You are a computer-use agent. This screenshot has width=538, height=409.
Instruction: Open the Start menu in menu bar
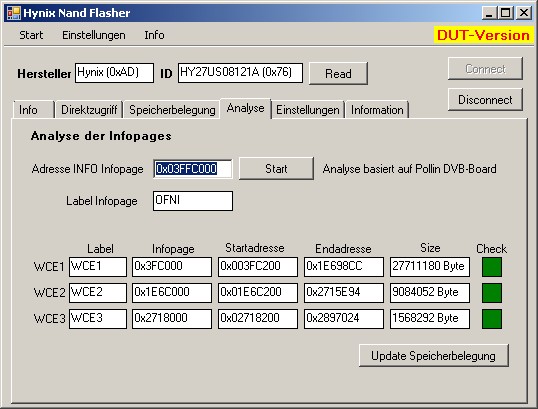point(31,35)
